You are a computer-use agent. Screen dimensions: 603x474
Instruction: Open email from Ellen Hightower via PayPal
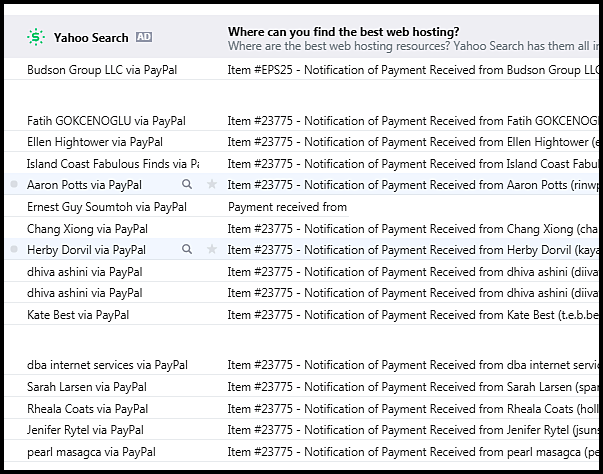click(x=95, y=142)
